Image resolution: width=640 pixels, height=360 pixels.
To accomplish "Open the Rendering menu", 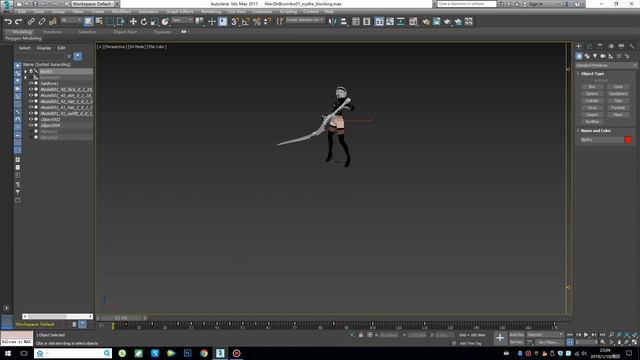I will tap(211, 12).
